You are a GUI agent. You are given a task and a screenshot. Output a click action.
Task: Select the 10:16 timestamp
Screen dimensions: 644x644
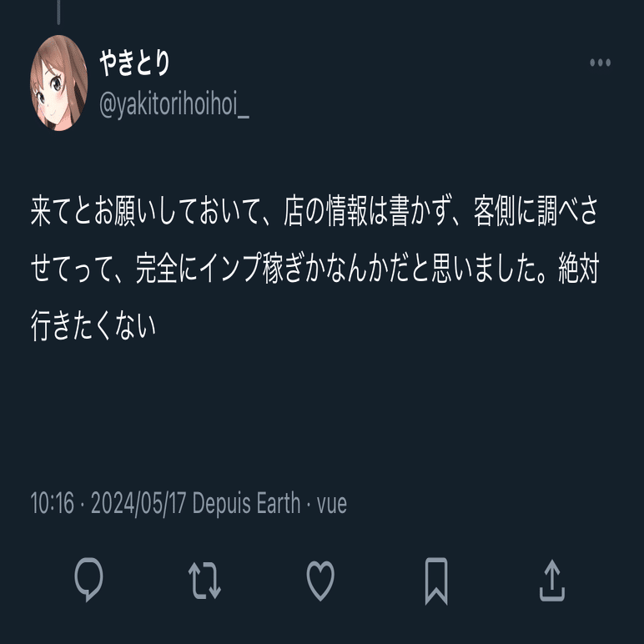pos(53,503)
